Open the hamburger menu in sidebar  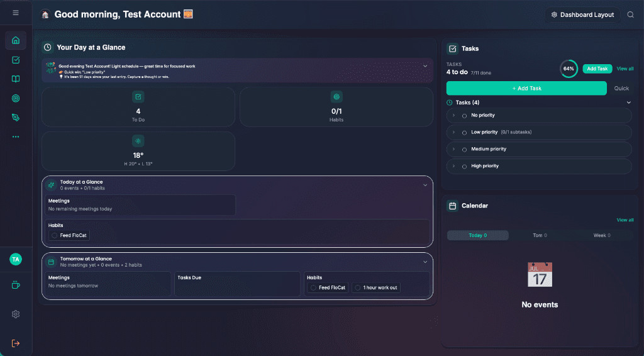16,13
